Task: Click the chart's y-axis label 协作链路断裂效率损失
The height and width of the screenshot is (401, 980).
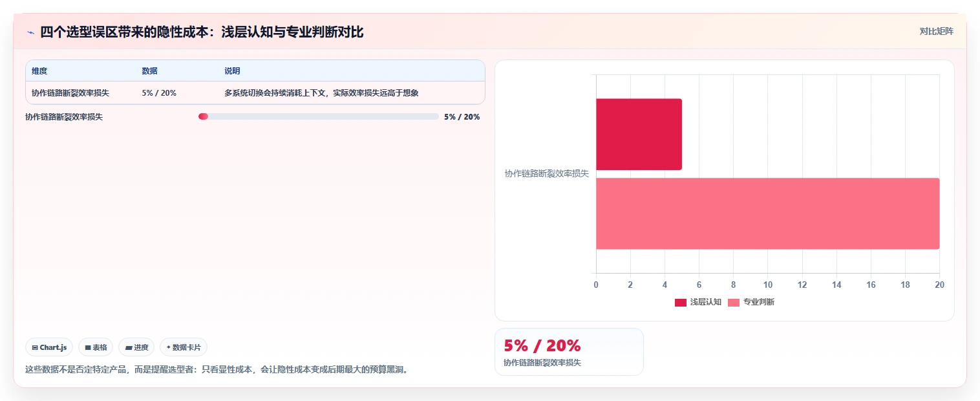Action: click(x=546, y=173)
